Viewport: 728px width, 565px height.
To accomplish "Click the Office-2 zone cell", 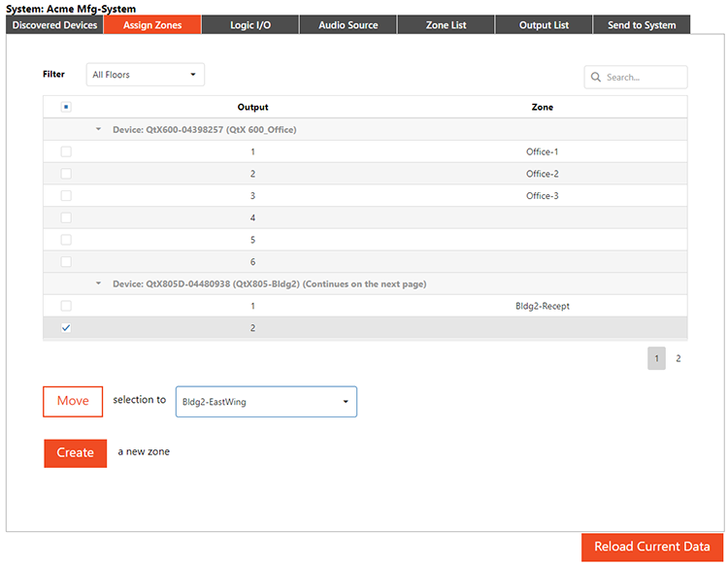I will click(543, 174).
